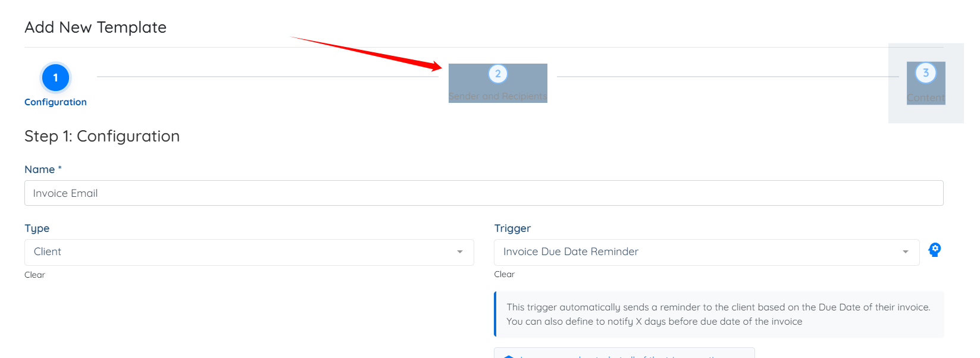Click the Step 1: Configuration heading

point(102,136)
